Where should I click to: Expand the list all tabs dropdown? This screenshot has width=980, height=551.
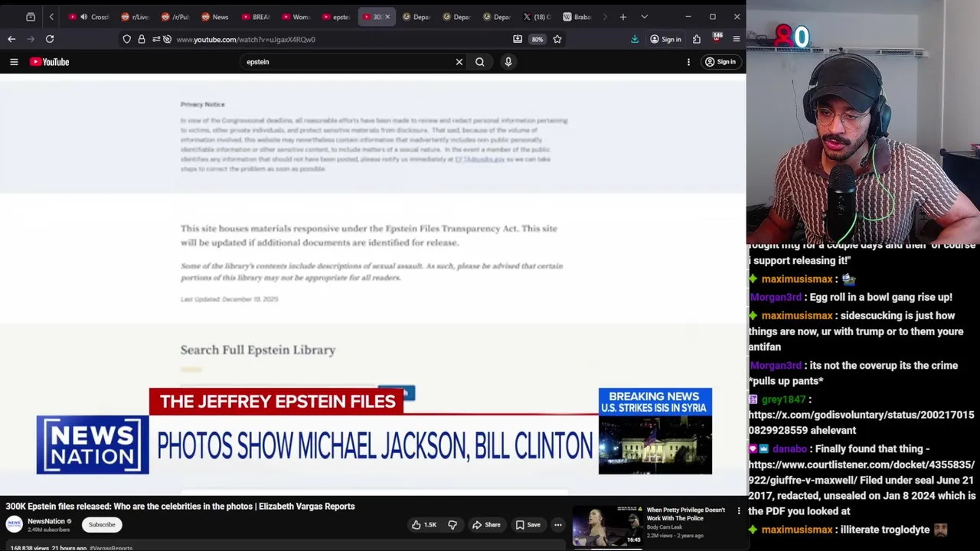[644, 17]
